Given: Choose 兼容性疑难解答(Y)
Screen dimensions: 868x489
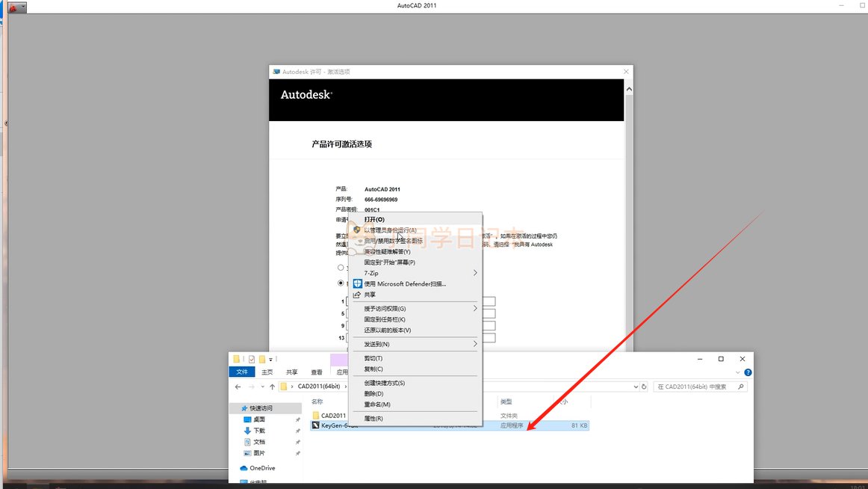Looking at the screenshot, I should [387, 251].
